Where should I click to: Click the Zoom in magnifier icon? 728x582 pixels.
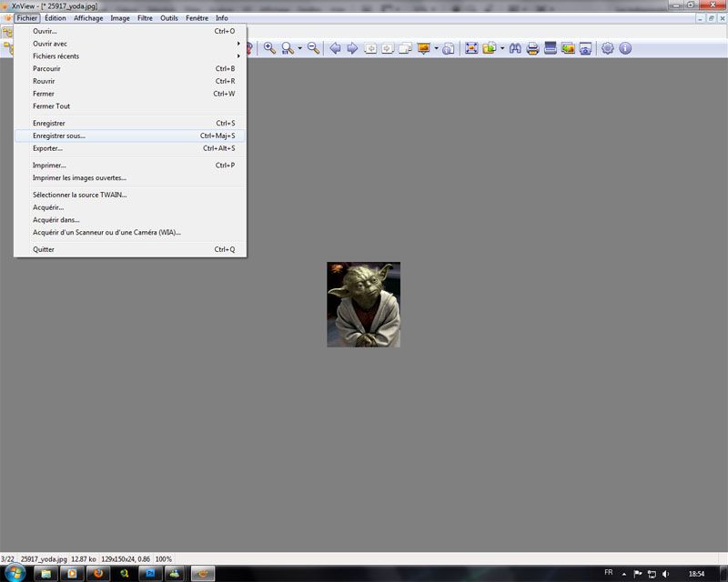[x=269, y=48]
